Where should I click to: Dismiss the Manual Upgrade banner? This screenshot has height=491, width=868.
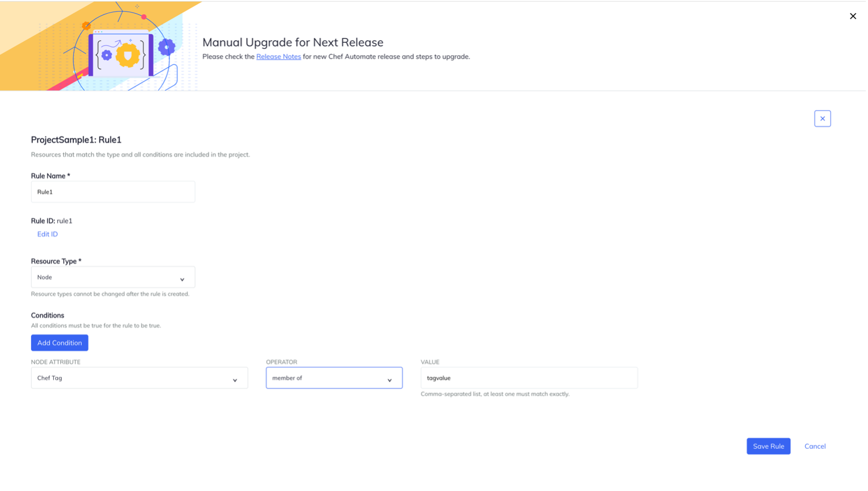pos(853,16)
